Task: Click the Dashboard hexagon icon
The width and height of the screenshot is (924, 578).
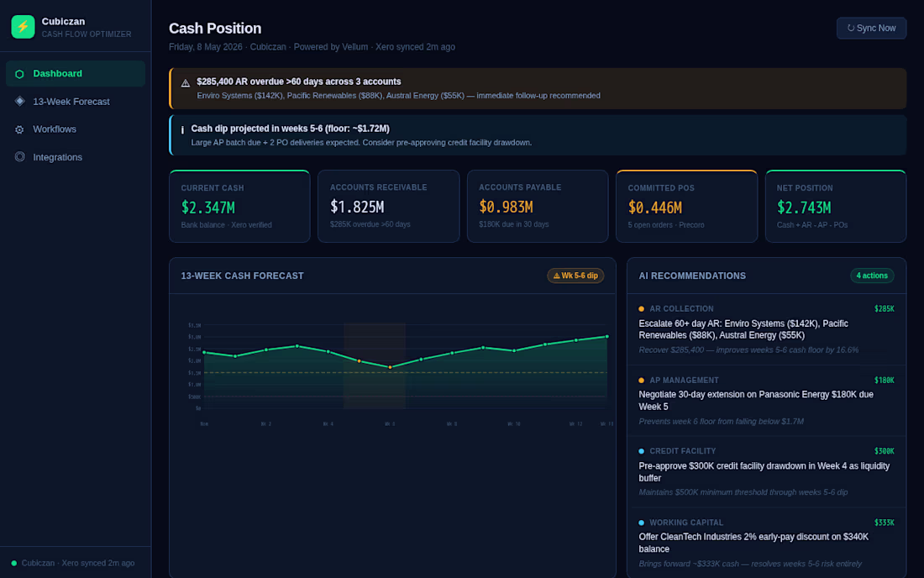Action: click(x=19, y=74)
